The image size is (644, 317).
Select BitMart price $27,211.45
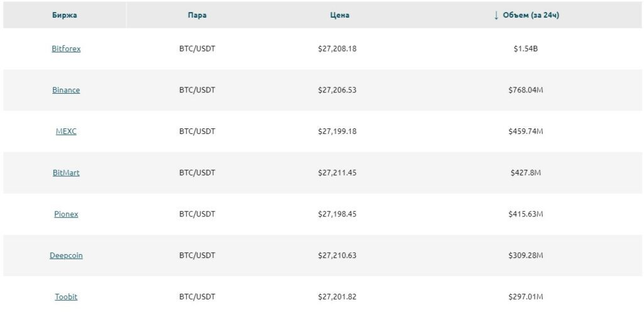[x=337, y=173]
